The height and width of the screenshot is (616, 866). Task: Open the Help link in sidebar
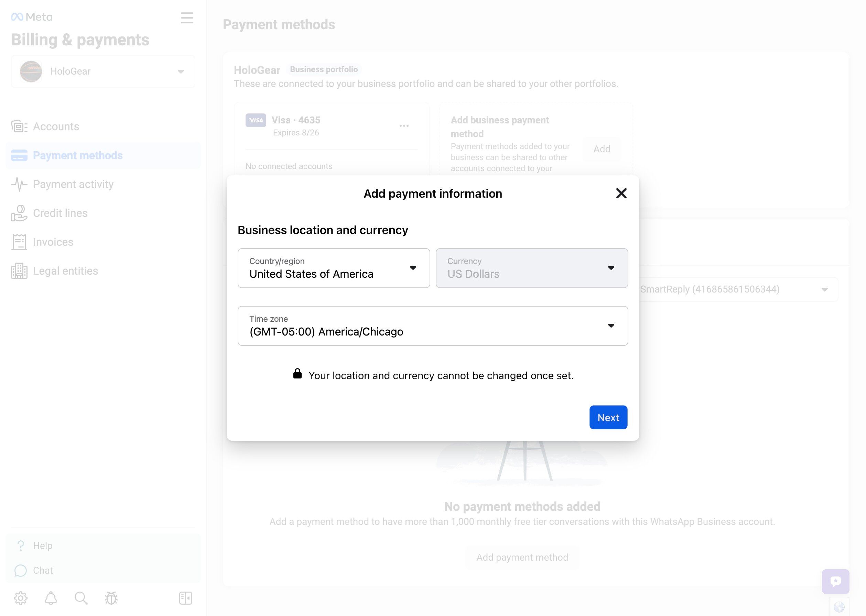click(x=43, y=546)
